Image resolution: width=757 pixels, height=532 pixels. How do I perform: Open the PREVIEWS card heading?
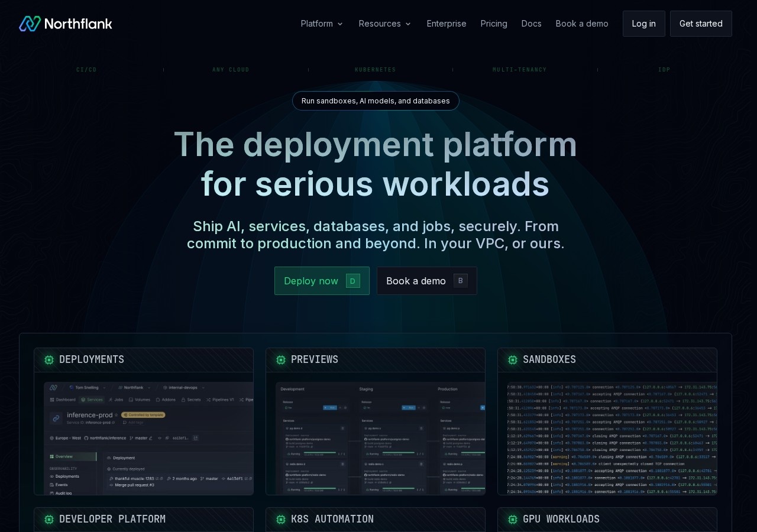point(315,359)
